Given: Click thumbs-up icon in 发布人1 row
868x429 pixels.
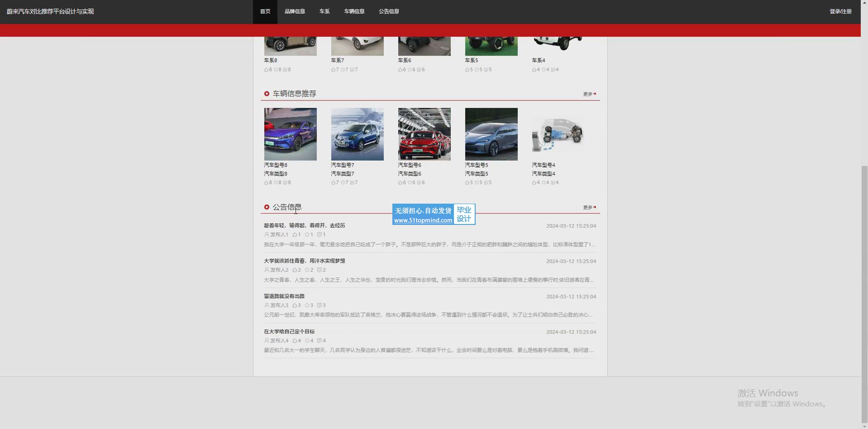Looking at the screenshot, I should [x=295, y=234].
